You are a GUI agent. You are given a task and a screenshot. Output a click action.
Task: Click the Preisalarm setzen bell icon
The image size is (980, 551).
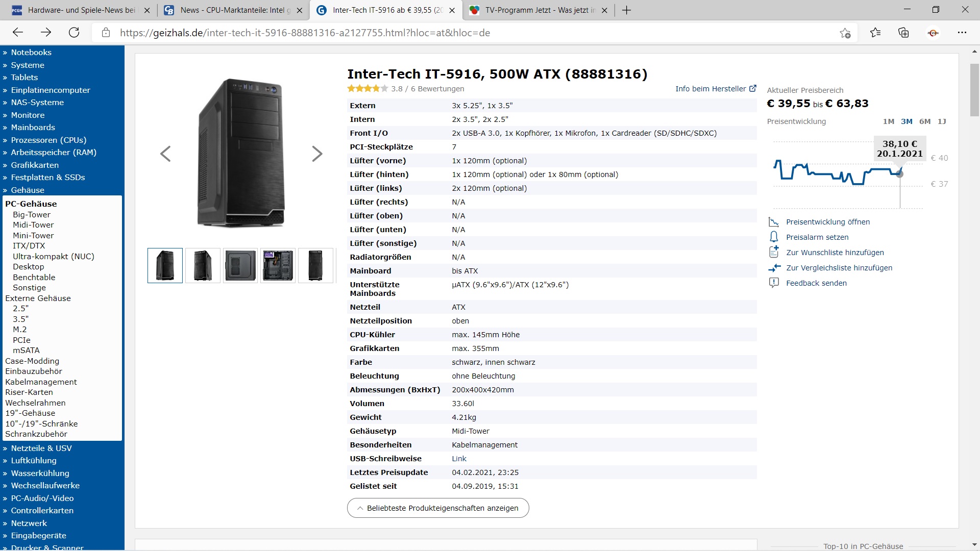774,237
